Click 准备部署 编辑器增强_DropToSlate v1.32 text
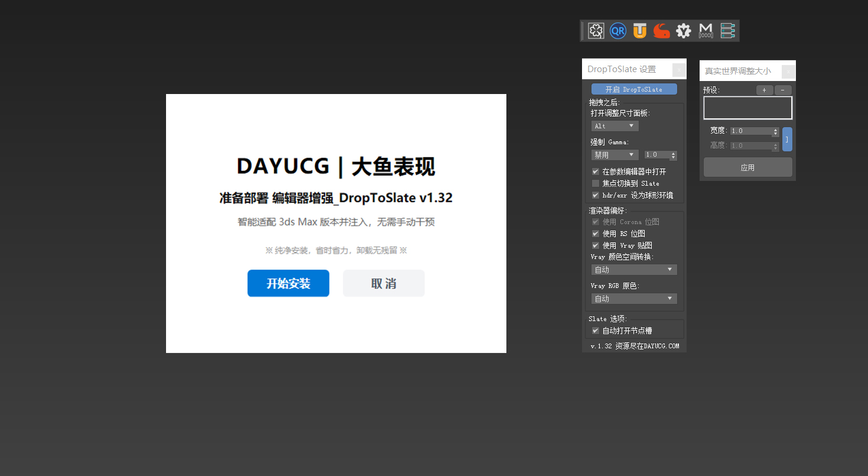The height and width of the screenshot is (476, 868). pyautogui.click(x=336, y=198)
